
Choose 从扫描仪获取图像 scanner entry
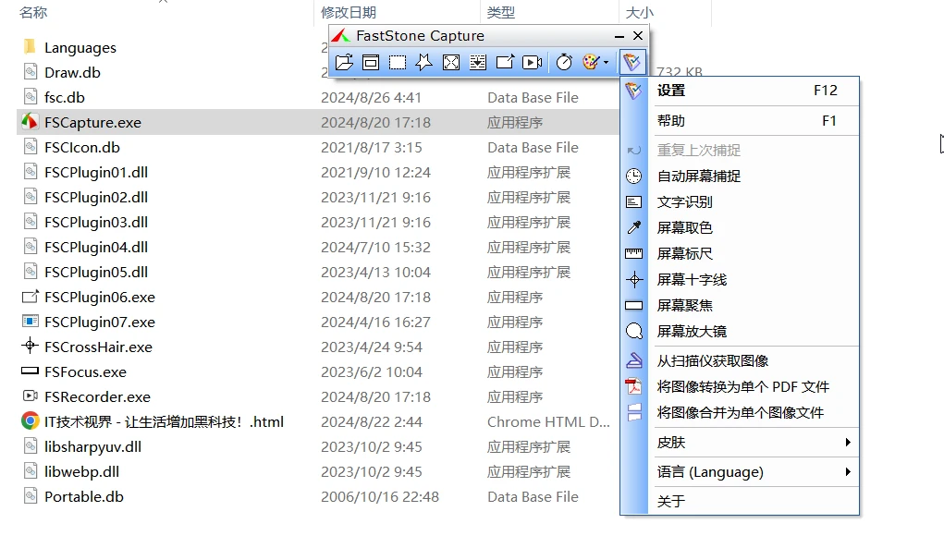pos(754,361)
